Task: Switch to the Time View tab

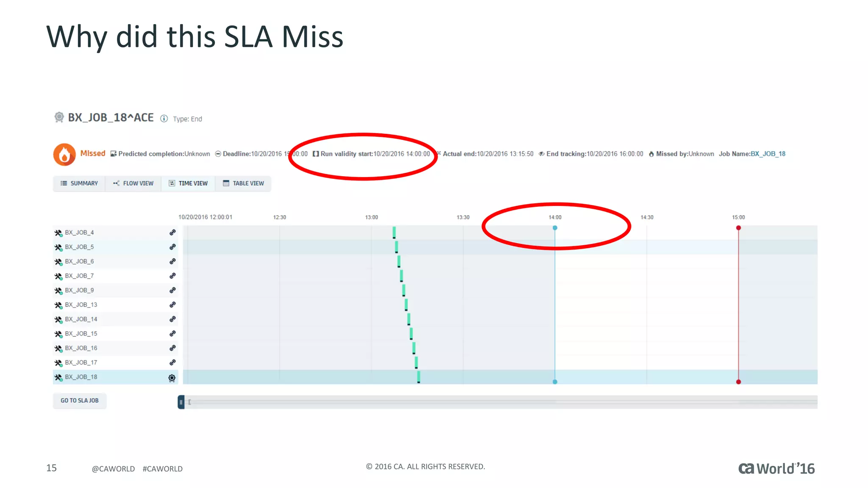Action: [188, 183]
